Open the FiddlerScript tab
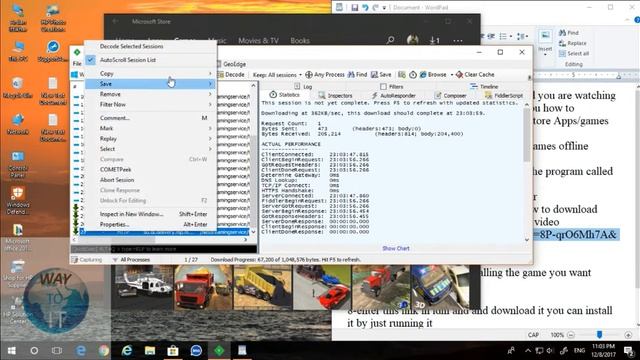Screen dimensions: 640x360 point(504,95)
